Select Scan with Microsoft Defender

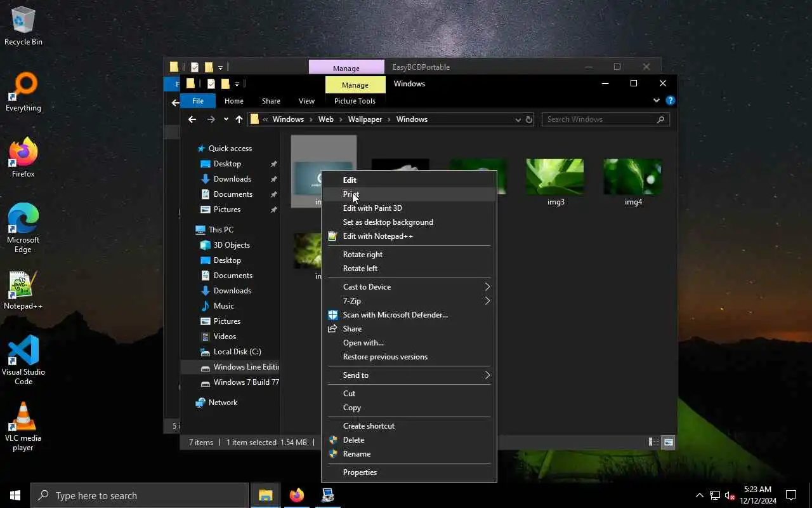click(x=409, y=315)
